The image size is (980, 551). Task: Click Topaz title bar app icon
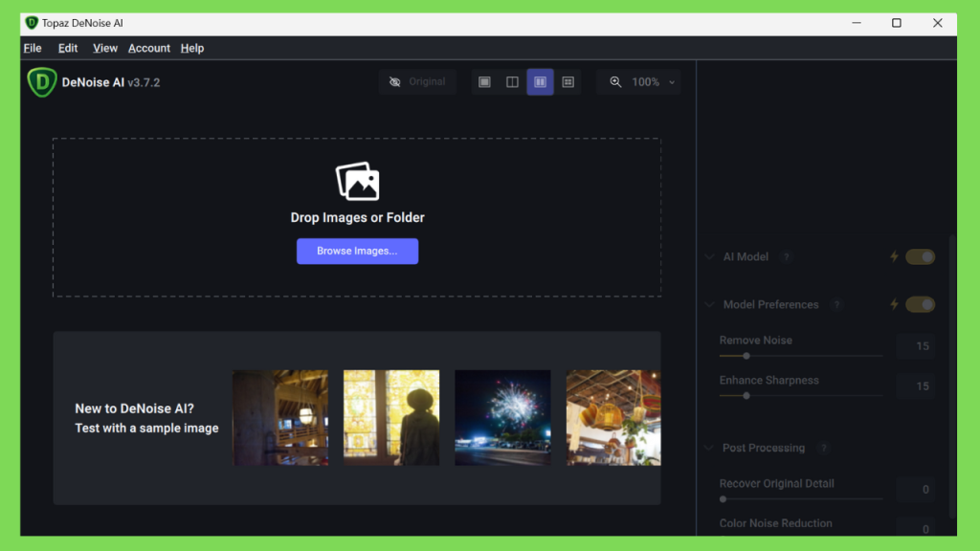[x=32, y=23]
